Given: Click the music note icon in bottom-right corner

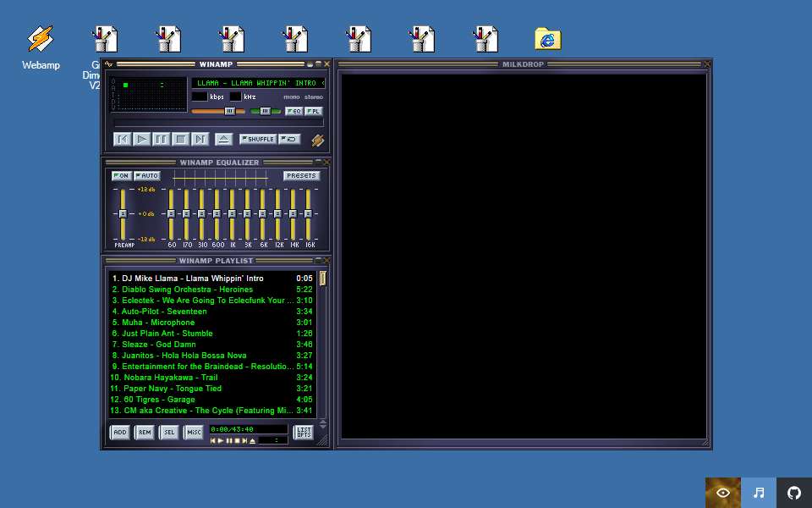Looking at the screenshot, I should tap(759, 493).
